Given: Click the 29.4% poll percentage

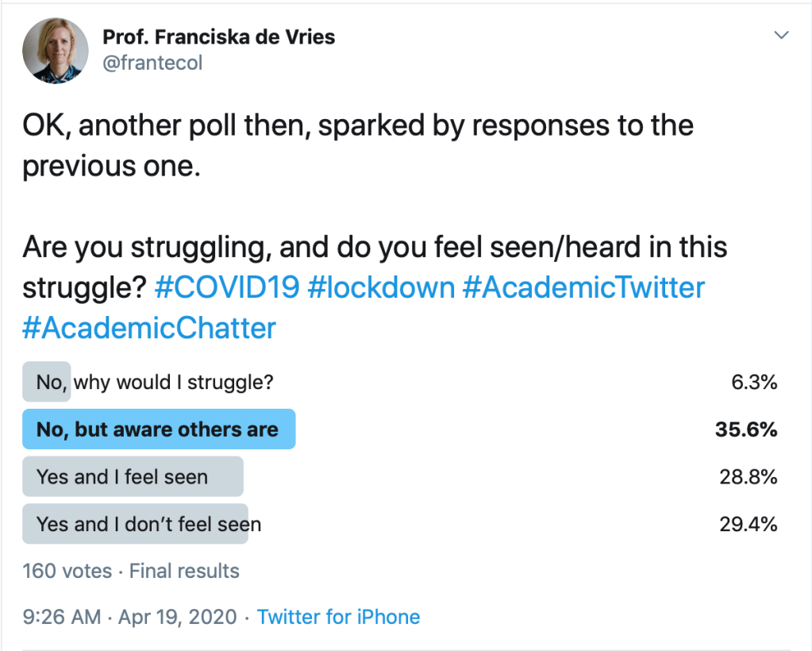Looking at the screenshot, I should [745, 524].
